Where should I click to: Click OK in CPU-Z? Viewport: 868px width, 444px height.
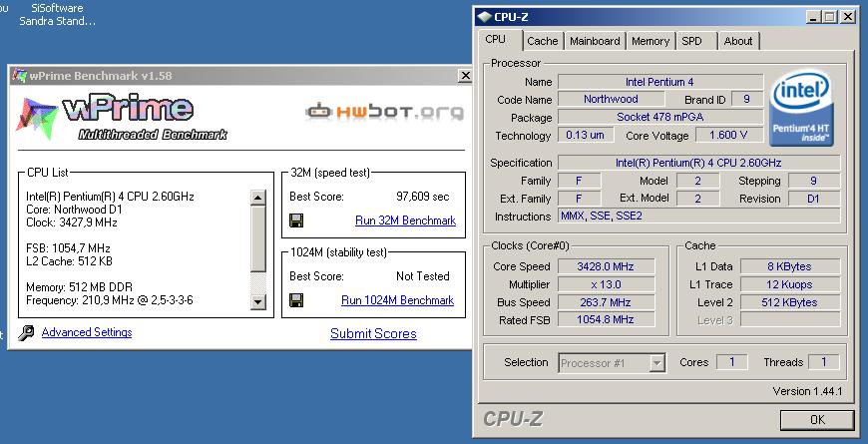(x=817, y=420)
